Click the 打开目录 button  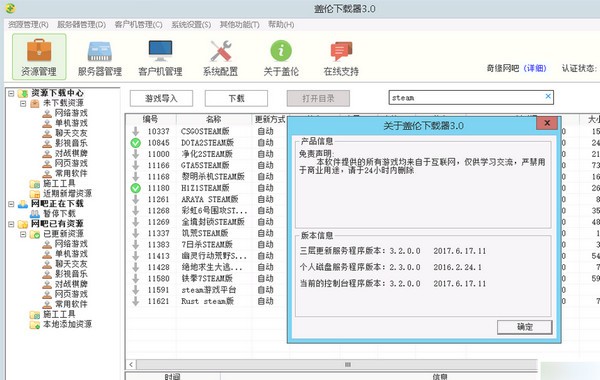pos(318,98)
